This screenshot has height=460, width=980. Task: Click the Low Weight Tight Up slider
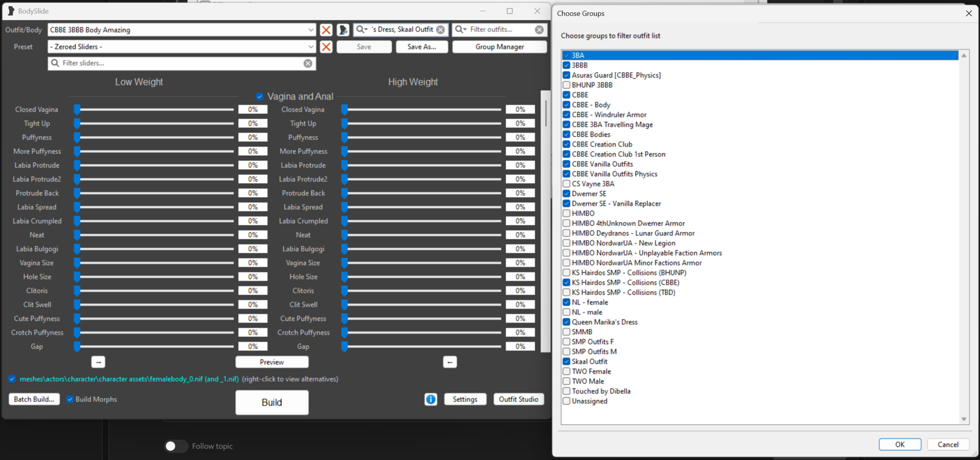pos(155,124)
